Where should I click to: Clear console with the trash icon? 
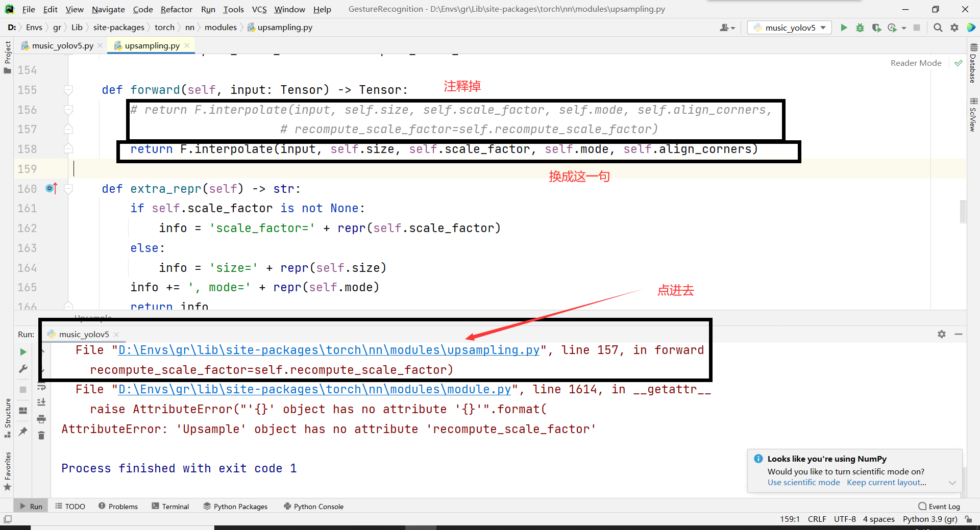(x=41, y=435)
